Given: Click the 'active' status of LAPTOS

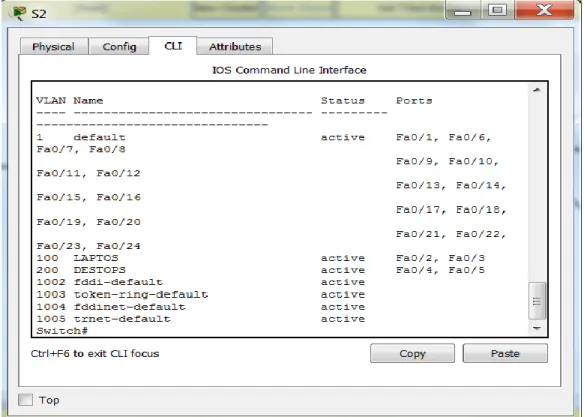Looking at the screenshot, I should (x=343, y=258).
